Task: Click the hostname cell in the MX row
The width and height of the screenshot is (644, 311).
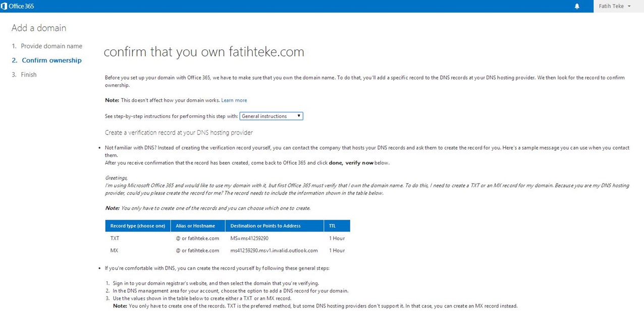Action: [197, 251]
